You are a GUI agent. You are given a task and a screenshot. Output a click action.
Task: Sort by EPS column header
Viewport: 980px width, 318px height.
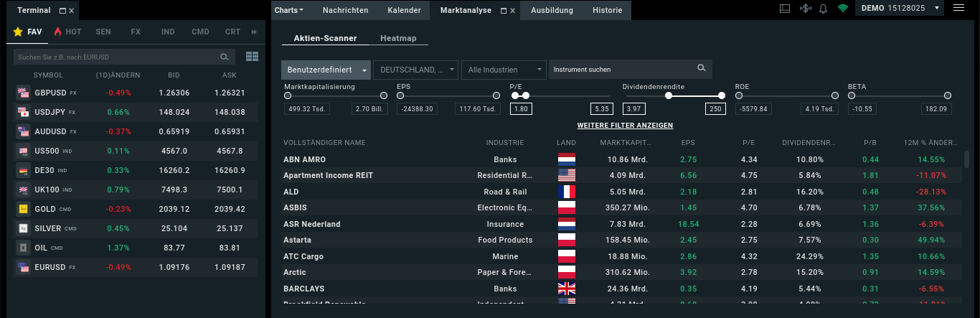[688, 143]
